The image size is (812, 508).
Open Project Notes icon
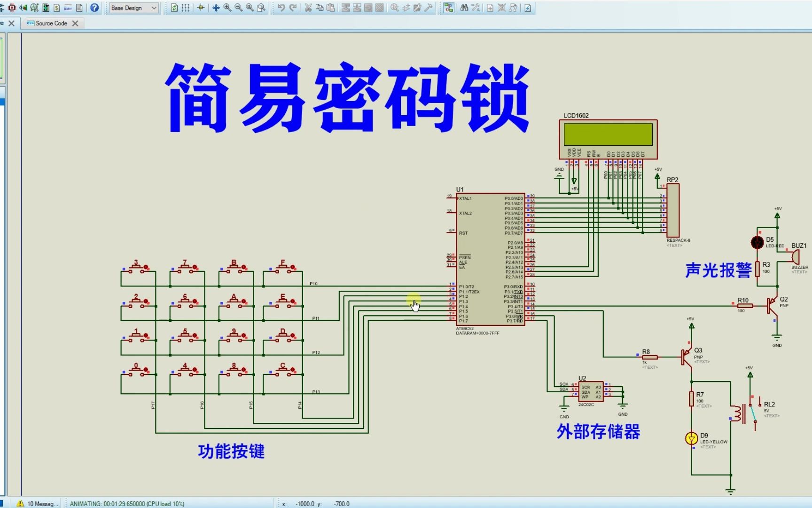click(79, 8)
